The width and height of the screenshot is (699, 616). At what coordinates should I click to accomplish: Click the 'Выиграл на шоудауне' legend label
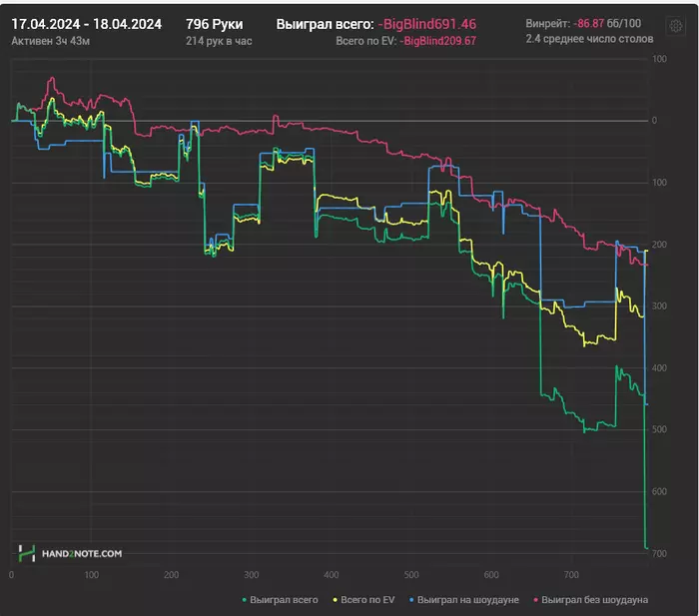(468, 600)
